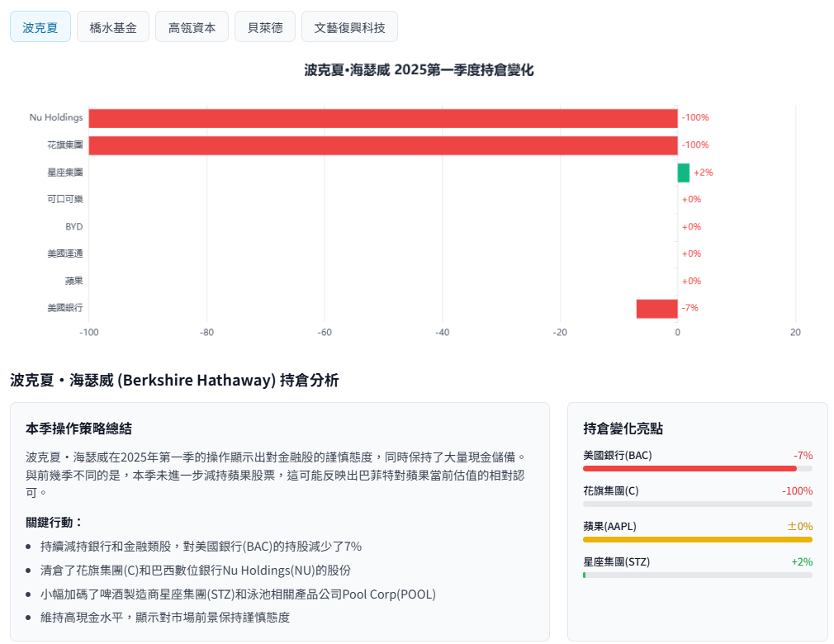This screenshot has width=834, height=644.
Task: Open the 文藝復興科技 tab
Action: tap(349, 26)
